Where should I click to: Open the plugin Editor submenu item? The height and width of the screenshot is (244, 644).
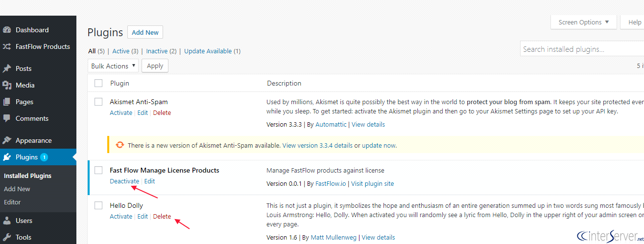(12, 202)
